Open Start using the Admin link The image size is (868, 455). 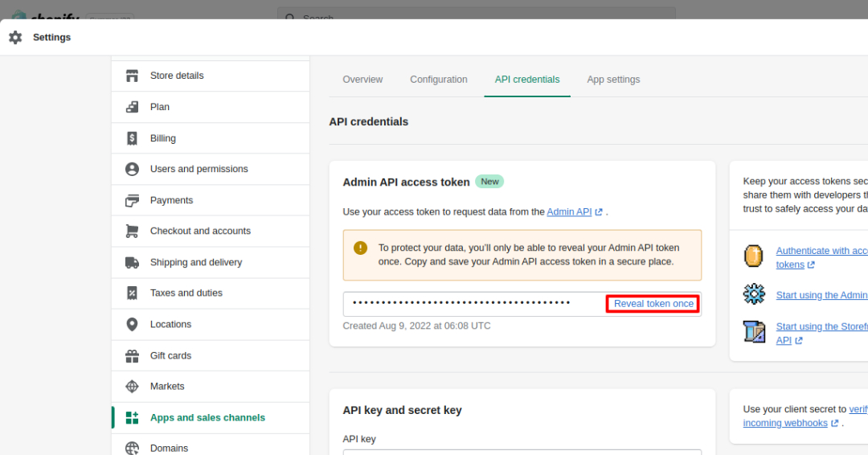[x=821, y=295]
